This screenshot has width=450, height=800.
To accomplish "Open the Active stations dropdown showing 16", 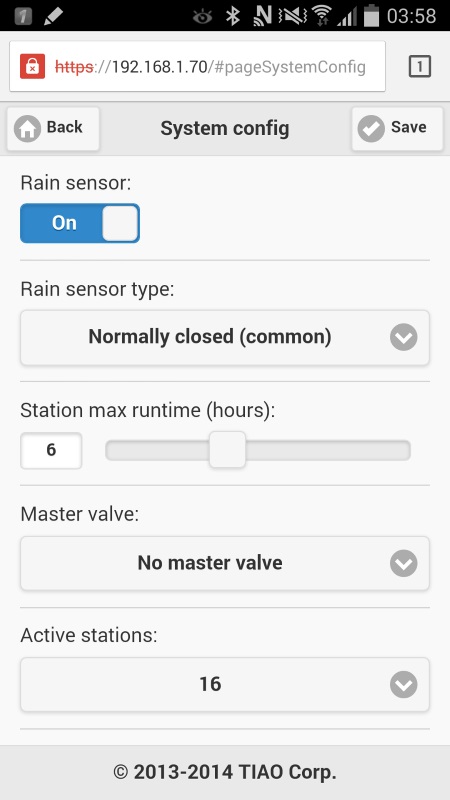I will (225, 684).
